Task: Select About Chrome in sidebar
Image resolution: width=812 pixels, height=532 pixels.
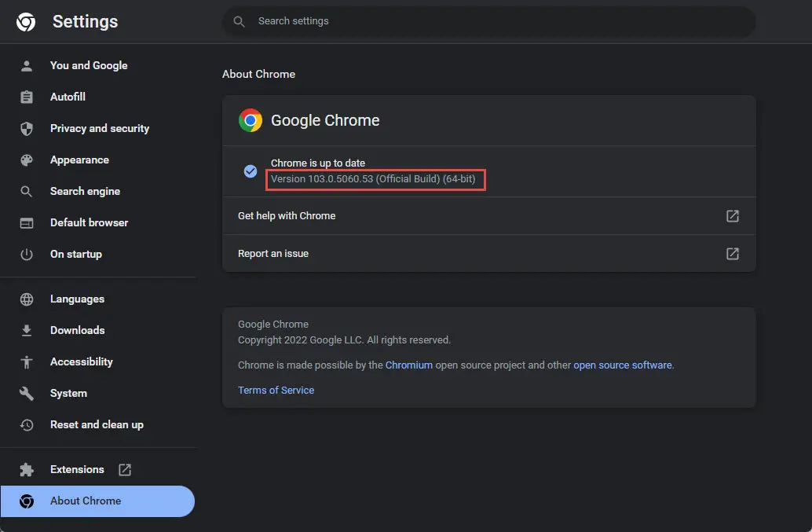Action: (x=97, y=501)
